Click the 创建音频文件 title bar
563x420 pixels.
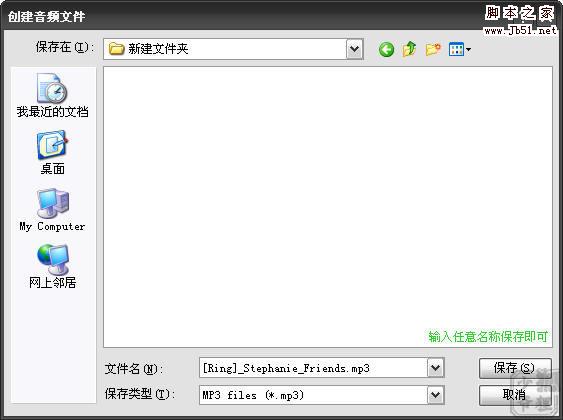click(x=282, y=16)
